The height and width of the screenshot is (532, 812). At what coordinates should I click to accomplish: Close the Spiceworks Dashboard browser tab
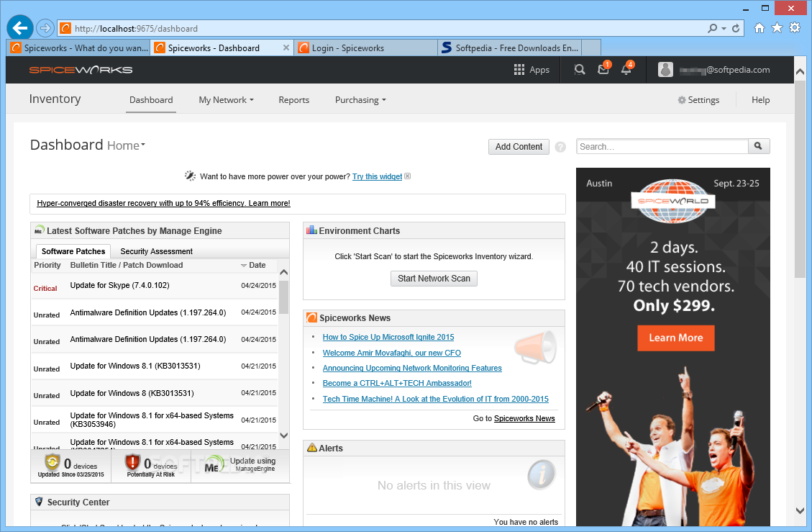pyautogui.click(x=286, y=48)
